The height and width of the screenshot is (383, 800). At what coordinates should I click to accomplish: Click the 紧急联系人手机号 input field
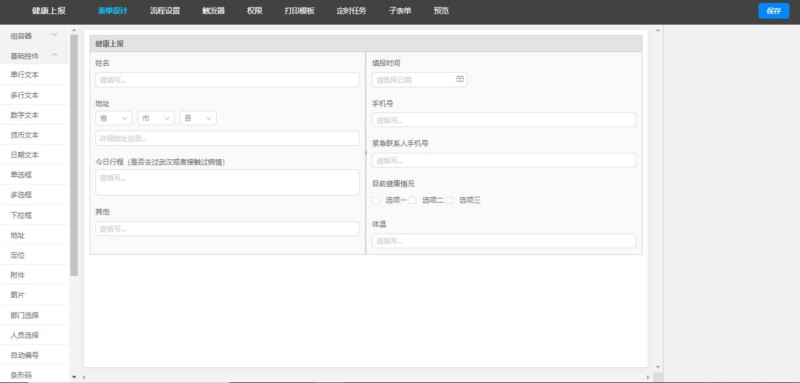tap(504, 160)
